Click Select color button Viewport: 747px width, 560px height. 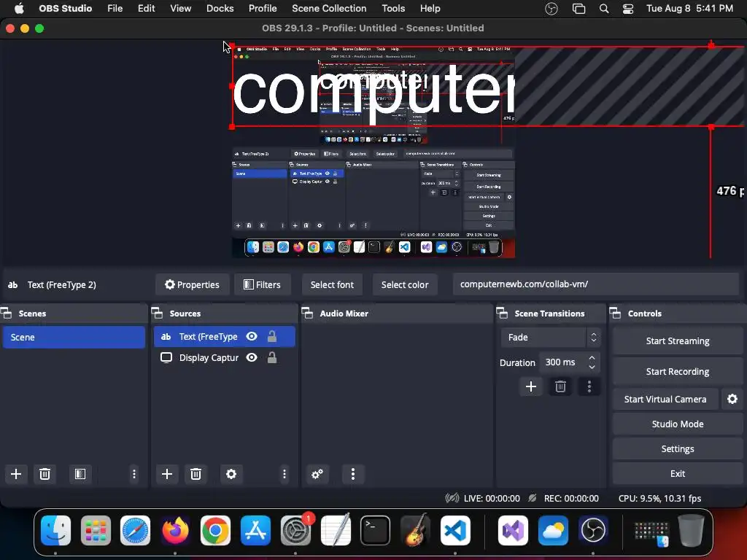tap(404, 285)
